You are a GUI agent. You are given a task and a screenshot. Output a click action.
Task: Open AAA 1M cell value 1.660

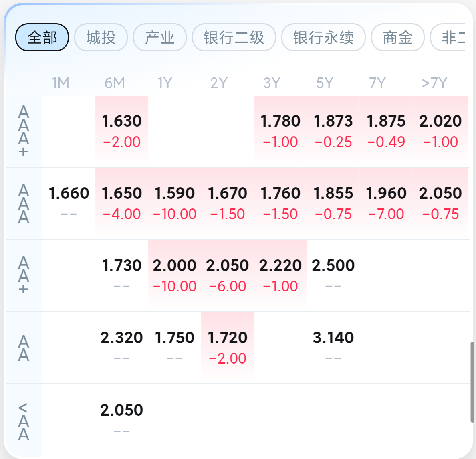coord(69,204)
